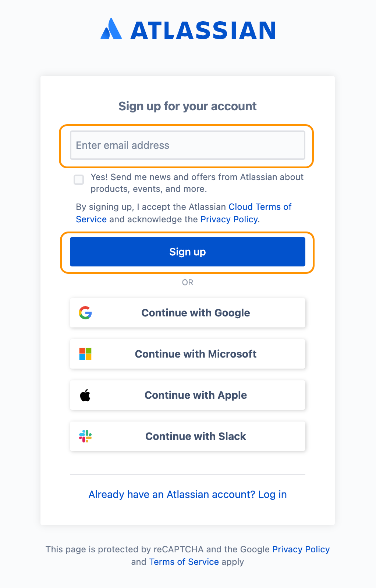The image size is (376, 588).
Task: Open the Google Privacy Policy at the bottom
Action: click(x=301, y=549)
